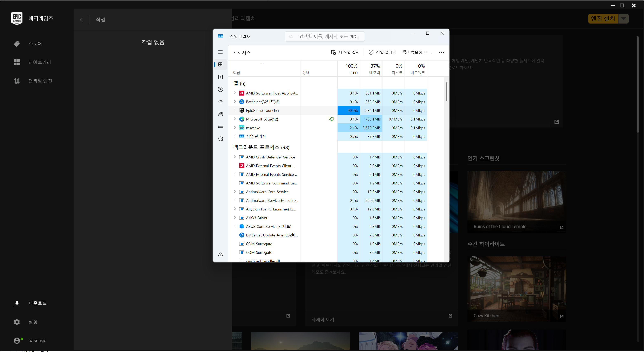Image resolution: width=644 pixels, height=352 pixels.
Task: Sort processes by 디스크 column header
Action: tap(393, 69)
